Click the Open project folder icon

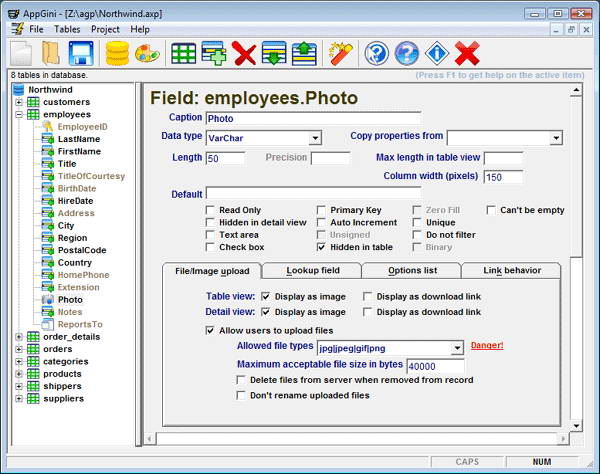tap(51, 54)
